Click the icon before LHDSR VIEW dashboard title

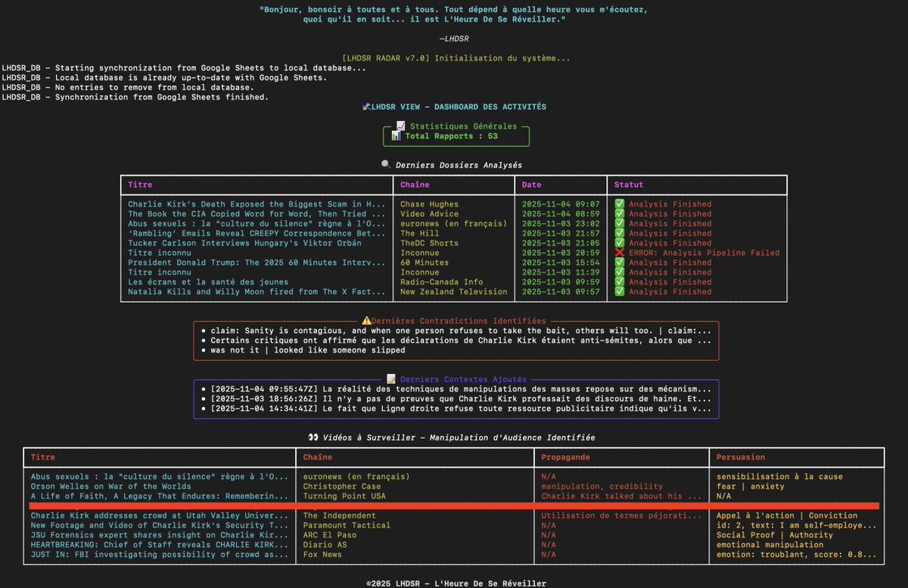(x=366, y=107)
